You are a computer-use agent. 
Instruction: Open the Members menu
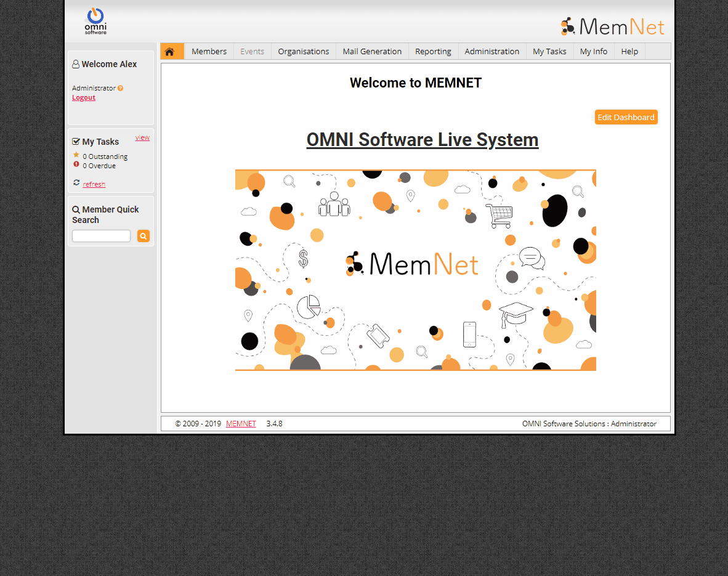point(209,52)
